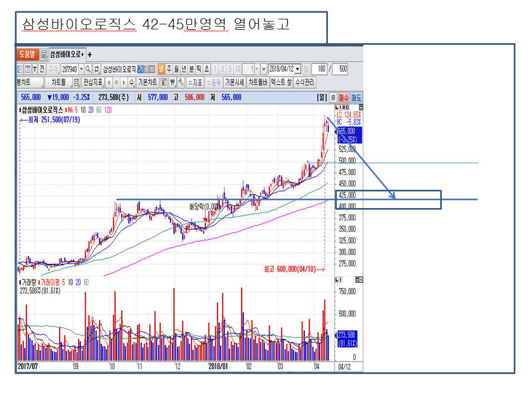Expand the 봉차트 chart type dropdown
Screen dimensions: 532x400
coord(30,82)
